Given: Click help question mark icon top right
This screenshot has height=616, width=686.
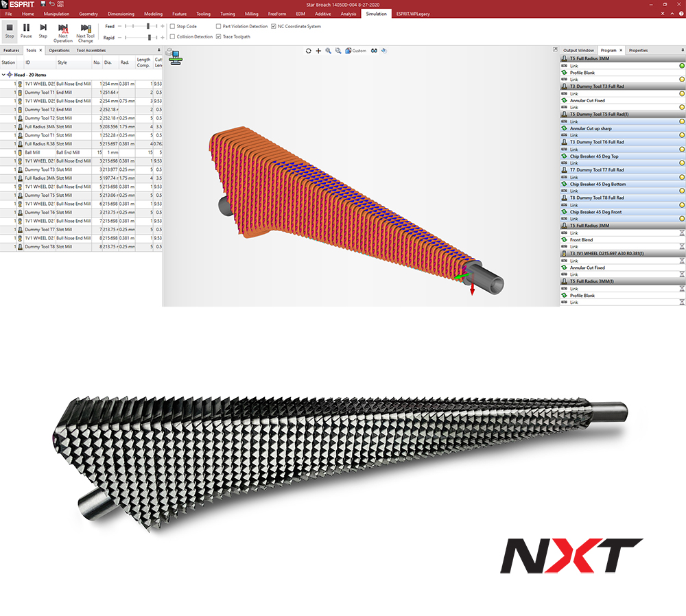Looking at the screenshot, I should pos(681,14).
